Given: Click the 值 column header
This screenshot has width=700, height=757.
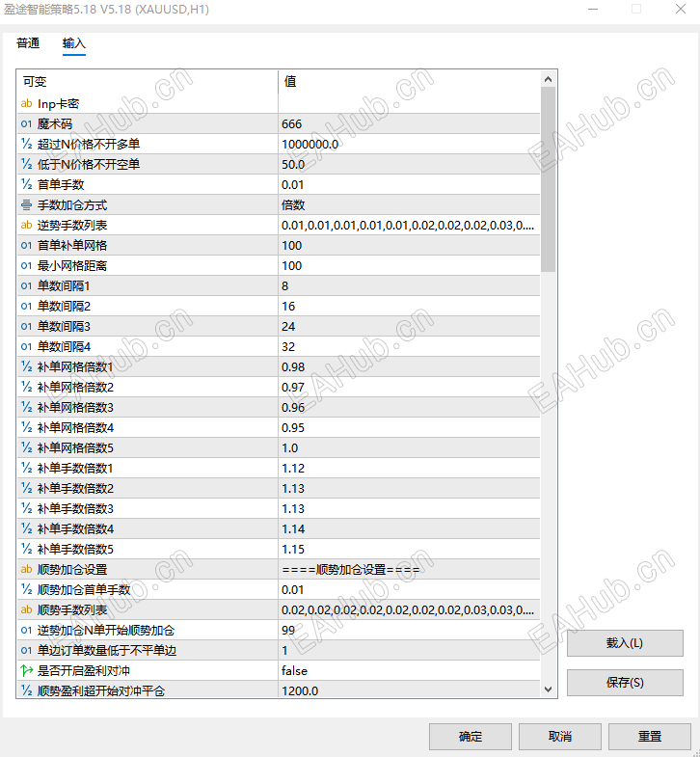Looking at the screenshot, I should [410, 82].
